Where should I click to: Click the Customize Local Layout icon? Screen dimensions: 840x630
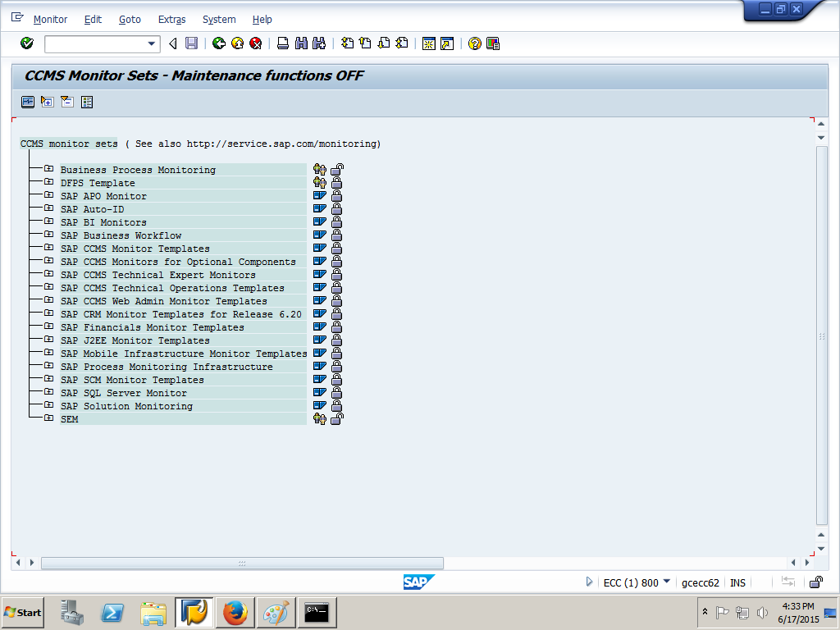pos(493,43)
